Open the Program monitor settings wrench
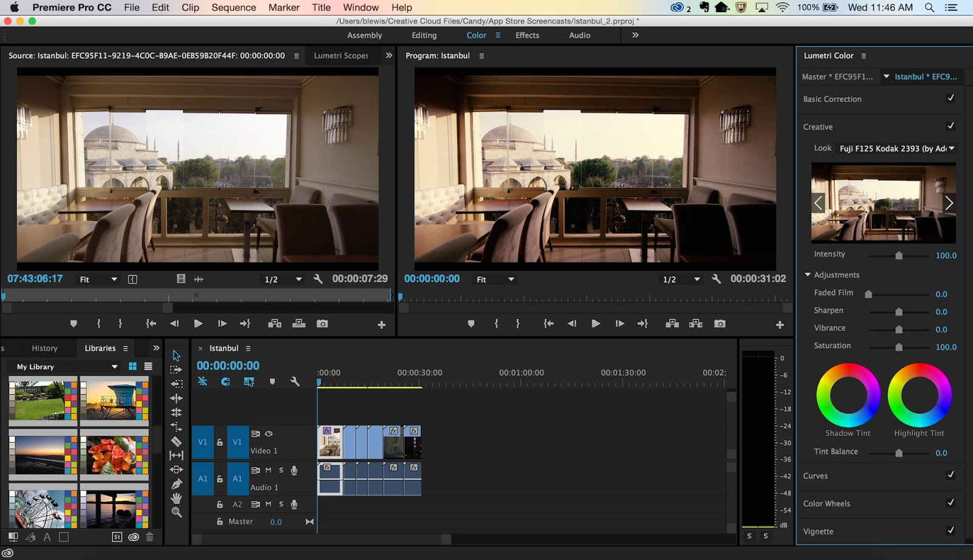 [x=716, y=278]
